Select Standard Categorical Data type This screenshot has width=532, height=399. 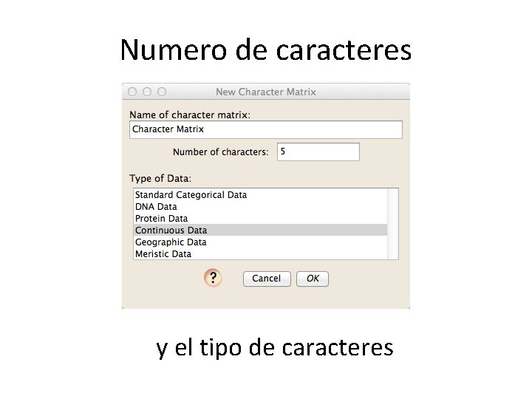(x=191, y=195)
